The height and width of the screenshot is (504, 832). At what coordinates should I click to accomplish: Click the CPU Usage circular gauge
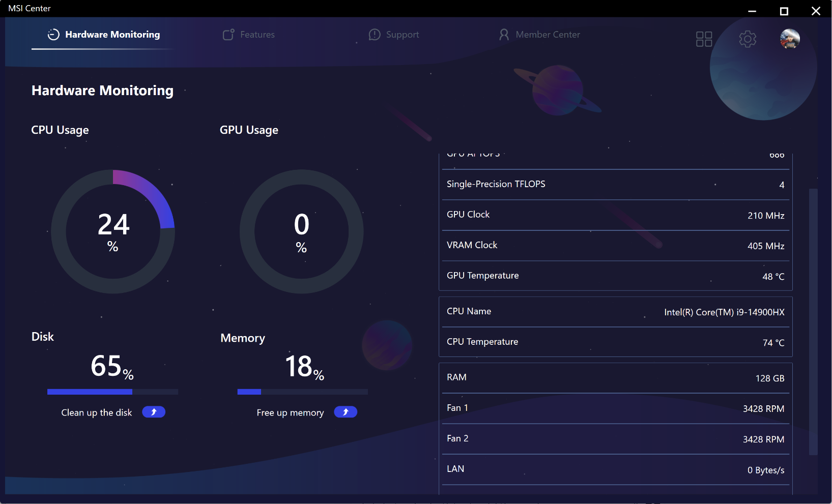[113, 231]
